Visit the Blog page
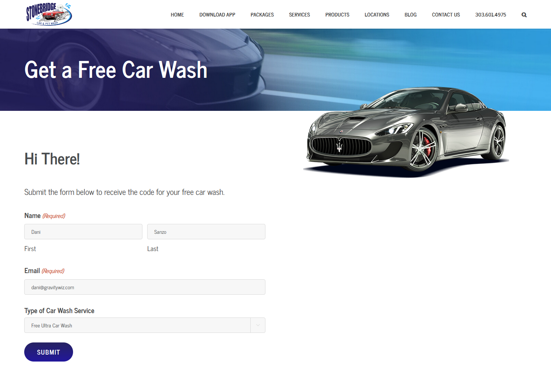Screen dimensions: 551x392 click(410, 15)
